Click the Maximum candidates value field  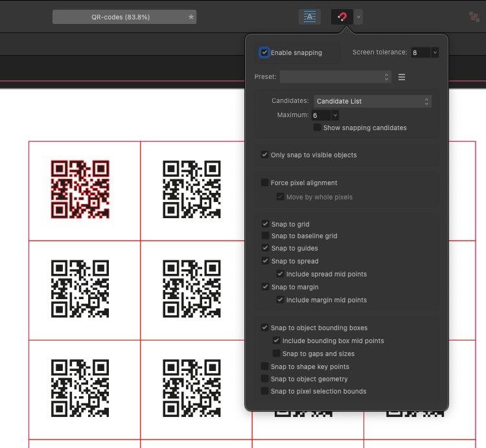(321, 115)
